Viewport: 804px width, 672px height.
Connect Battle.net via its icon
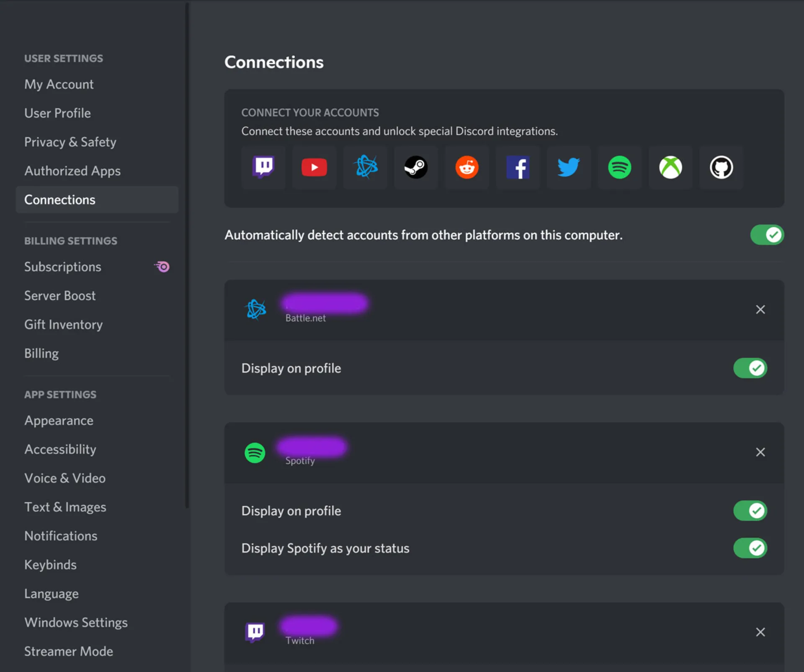365,167
